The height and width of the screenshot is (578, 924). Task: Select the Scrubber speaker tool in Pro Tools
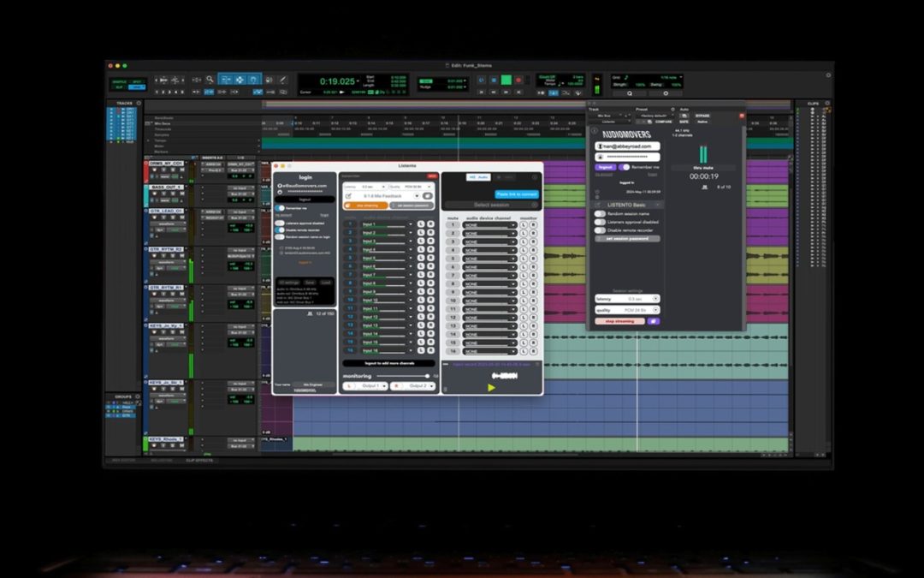[269, 80]
